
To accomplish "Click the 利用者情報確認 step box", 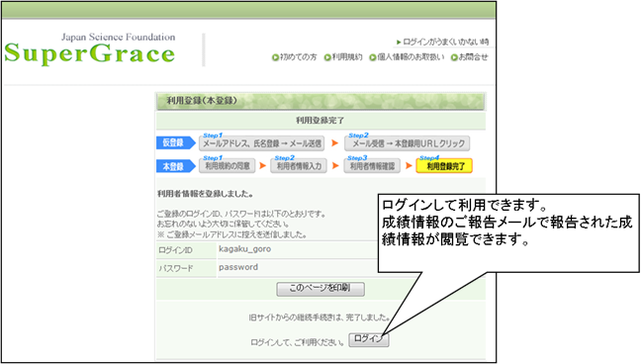I will point(372,166).
